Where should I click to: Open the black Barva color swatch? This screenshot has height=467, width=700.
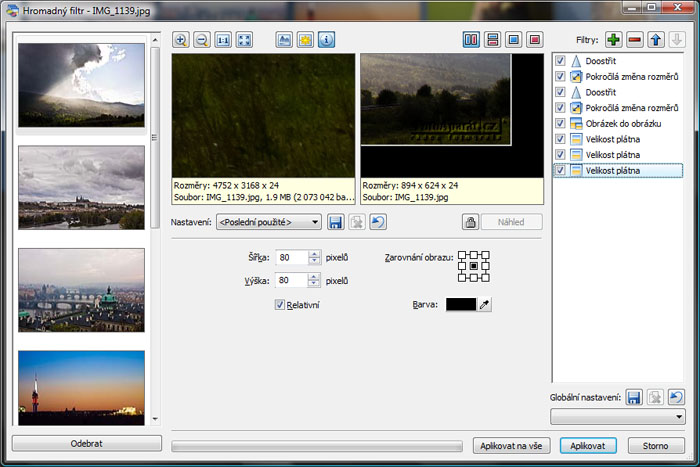click(x=460, y=304)
